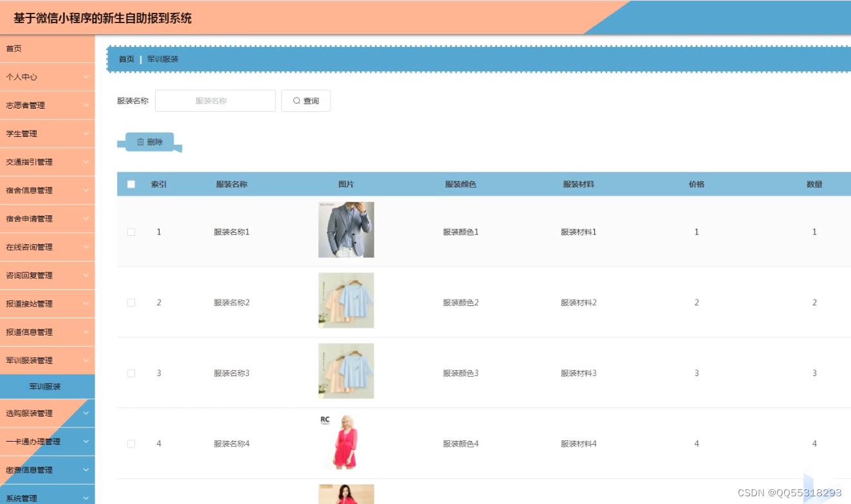Viewport: 851px width, 504px height.
Task: Collapse the 军训服装管理 sidebar menu
Action: 48,361
